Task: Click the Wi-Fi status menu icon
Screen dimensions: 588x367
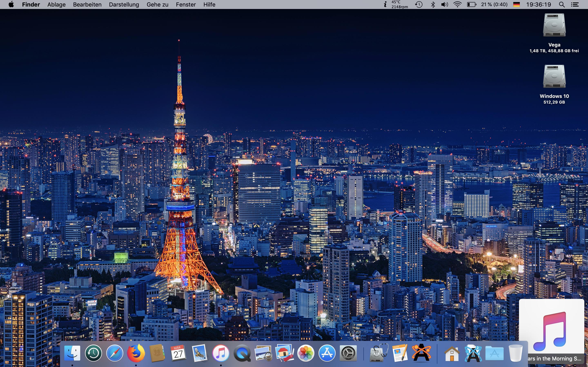Action: tap(457, 5)
